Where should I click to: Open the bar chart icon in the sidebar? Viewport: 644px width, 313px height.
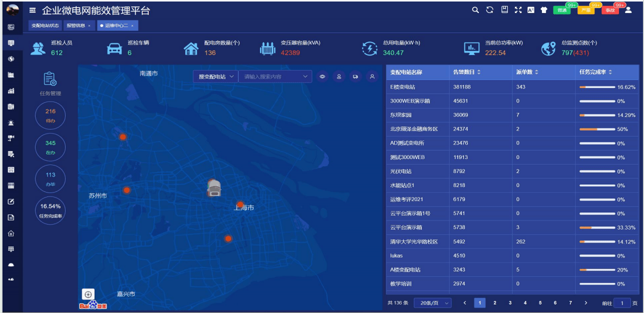coord(11,91)
